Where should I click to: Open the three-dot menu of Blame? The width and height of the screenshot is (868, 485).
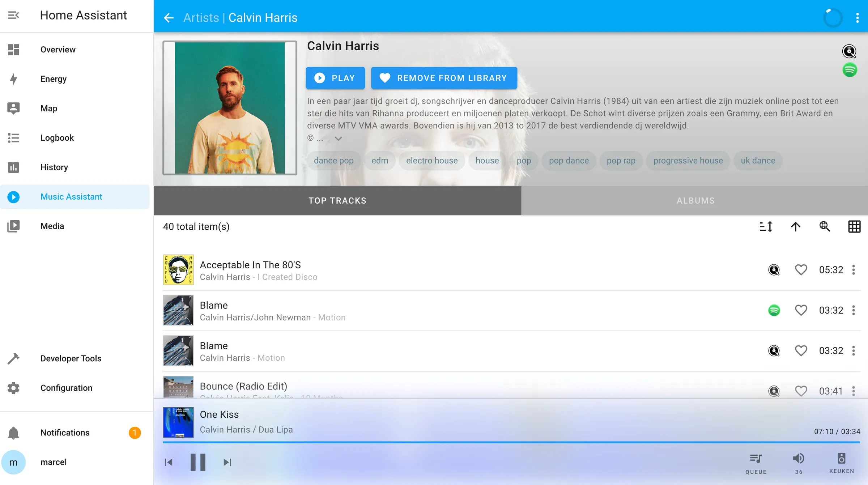pyautogui.click(x=854, y=310)
